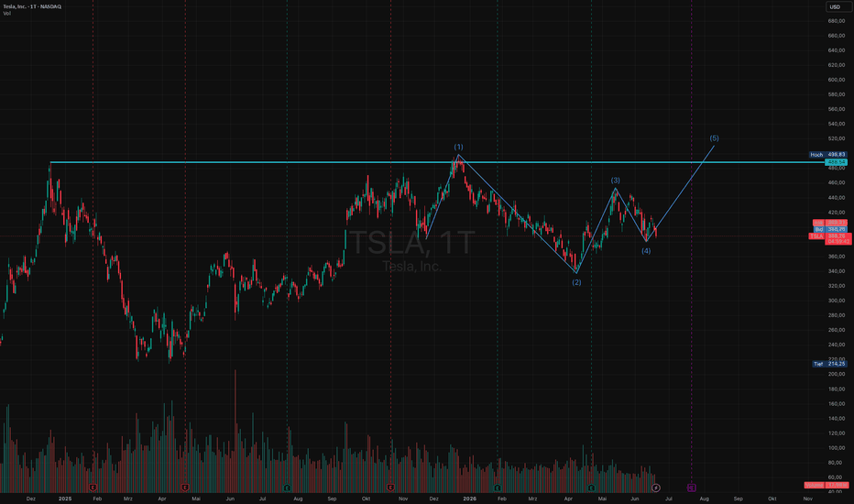Select the Elliott wave label (2)
Screen dimensions: 854x504
click(x=576, y=282)
